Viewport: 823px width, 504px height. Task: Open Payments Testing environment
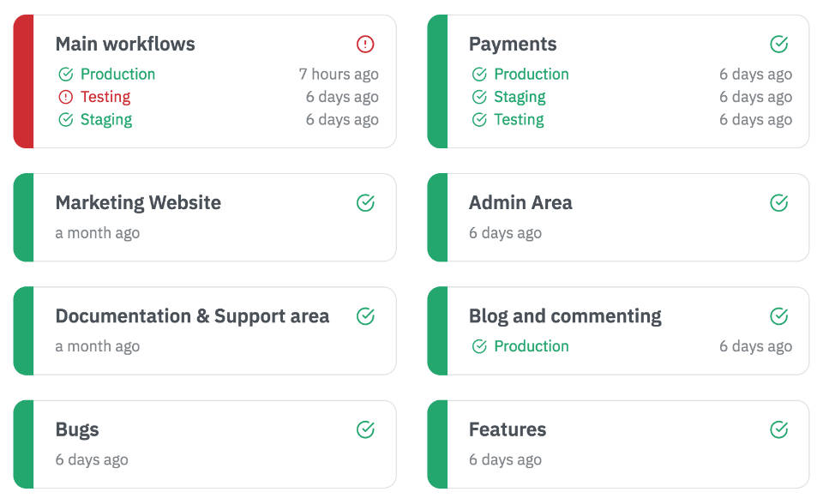pyautogui.click(x=519, y=120)
